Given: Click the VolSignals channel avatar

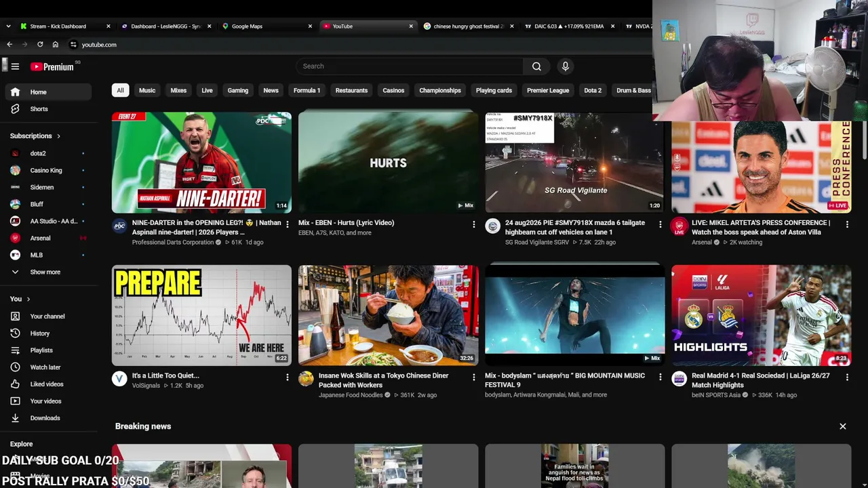Looking at the screenshot, I should pos(119,379).
